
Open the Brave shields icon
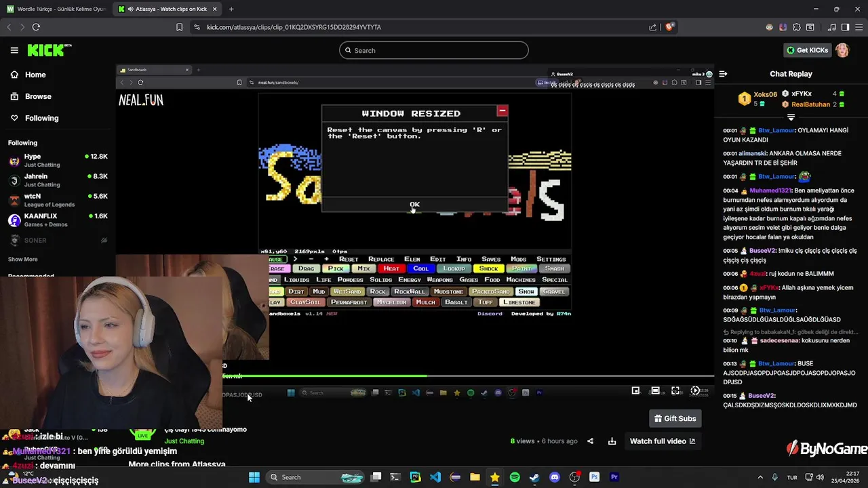point(669,27)
